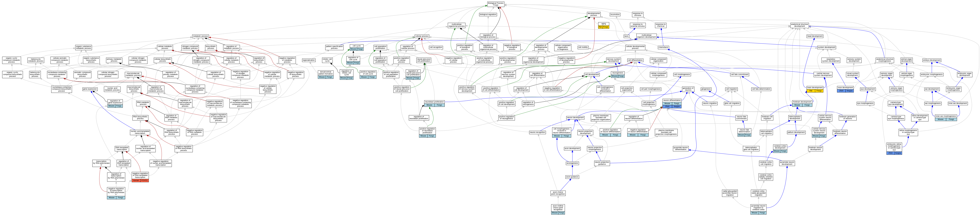Screen dimensions: 980x216
Task: Click the yellow 'Rat' cell under aging
Action: pos(600,27)
